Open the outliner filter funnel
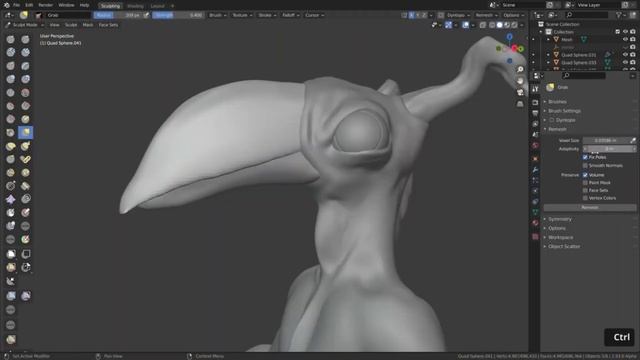 point(619,15)
